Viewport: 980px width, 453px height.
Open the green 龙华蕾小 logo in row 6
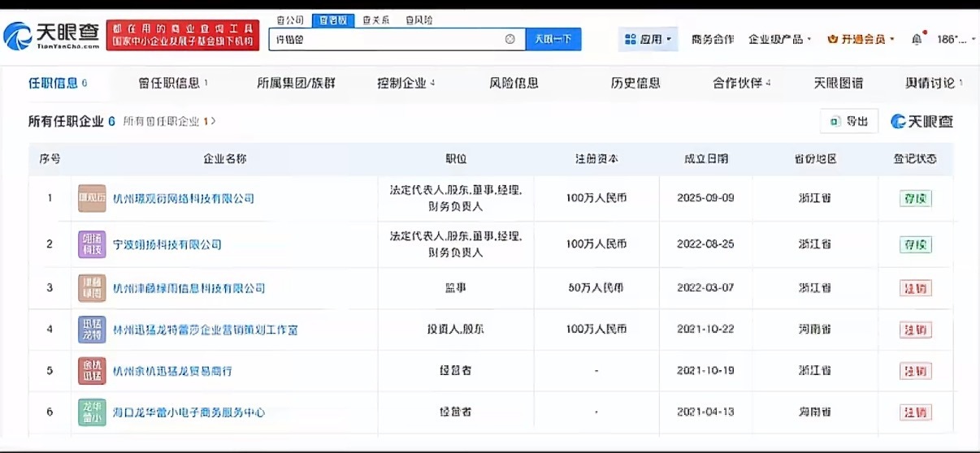(x=92, y=412)
